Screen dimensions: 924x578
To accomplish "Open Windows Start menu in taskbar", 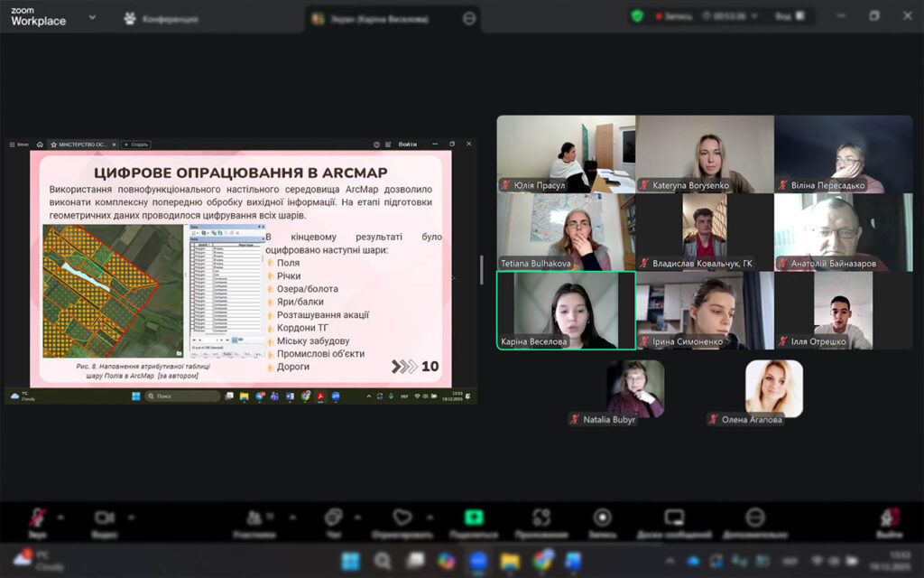I will pos(350,562).
